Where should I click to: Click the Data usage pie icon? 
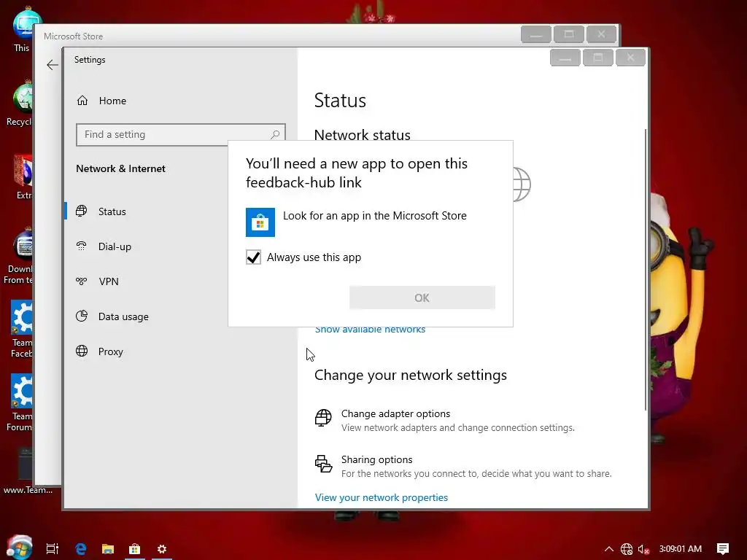(x=82, y=316)
